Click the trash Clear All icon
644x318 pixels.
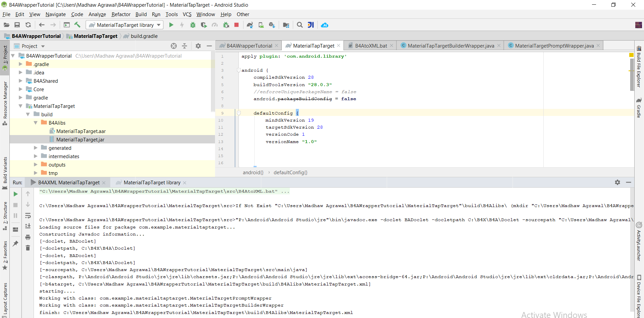tap(28, 248)
